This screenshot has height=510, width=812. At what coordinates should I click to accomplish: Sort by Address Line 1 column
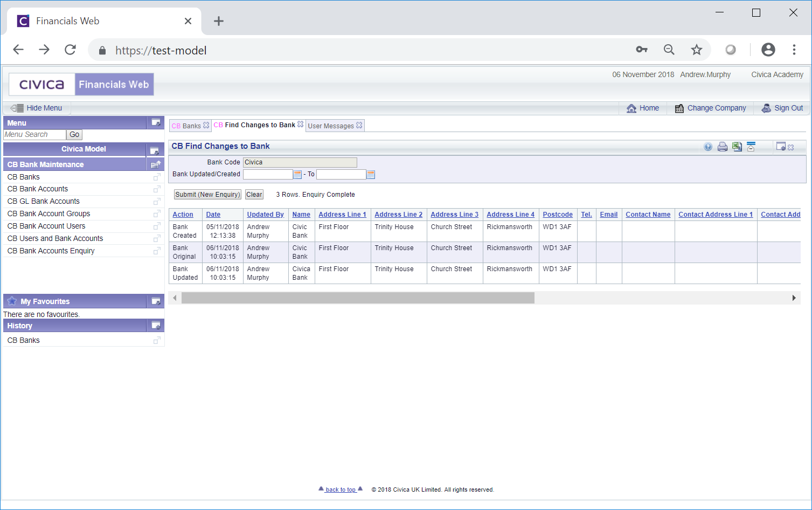[x=342, y=215]
